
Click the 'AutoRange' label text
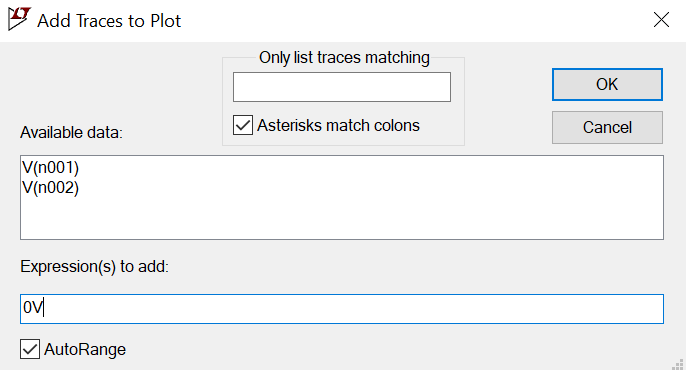(x=85, y=349)
